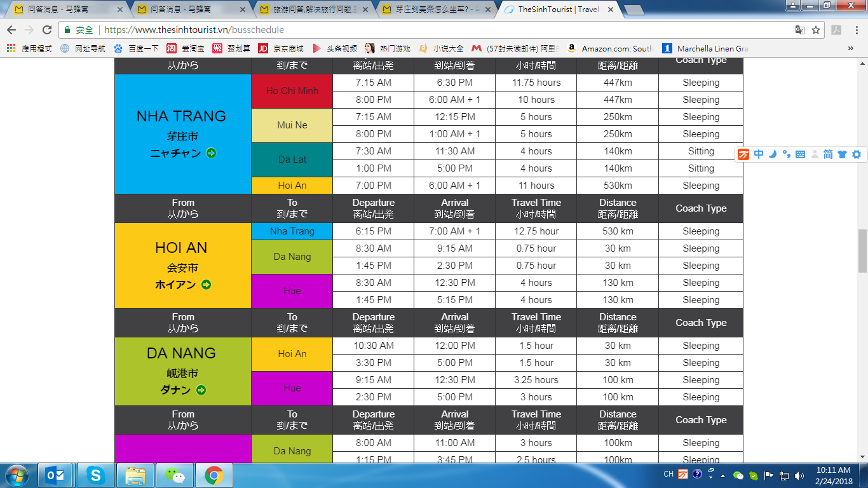
Task: Click the purple Hue cell under Hoi An
Action: [x=292, y=291]
